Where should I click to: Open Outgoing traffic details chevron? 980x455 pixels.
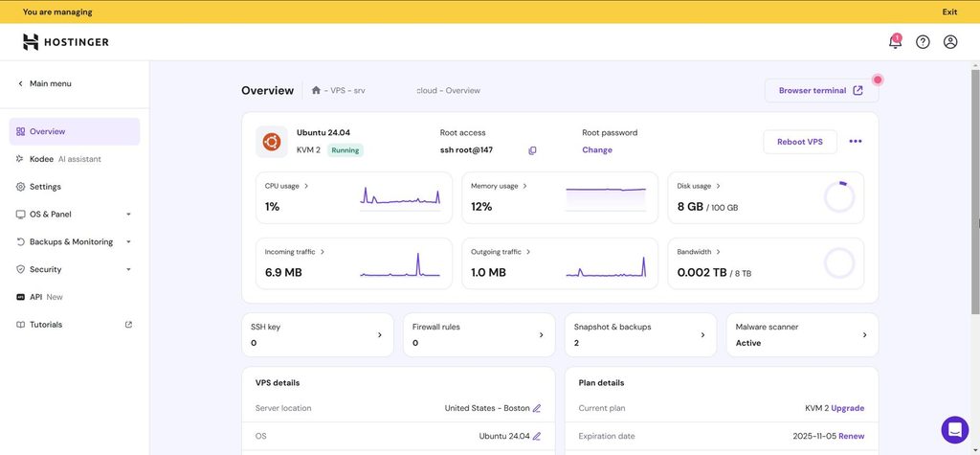click(528, 252)
